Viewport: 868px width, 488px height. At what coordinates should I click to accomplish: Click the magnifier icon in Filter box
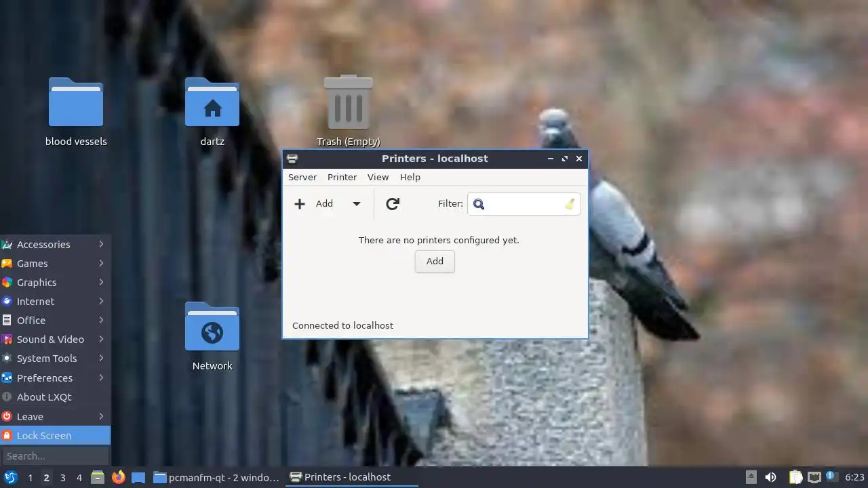479,203
